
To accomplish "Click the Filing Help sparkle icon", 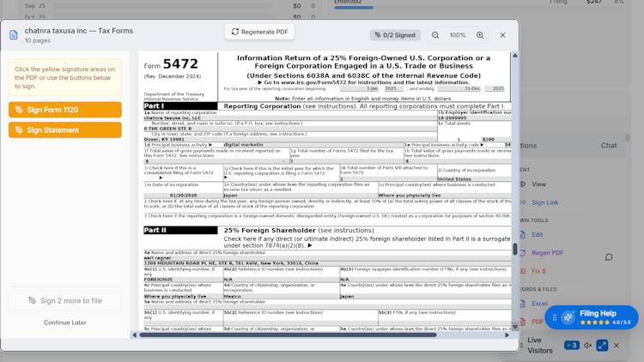I will pyautogui.click(x=568, y=317).
